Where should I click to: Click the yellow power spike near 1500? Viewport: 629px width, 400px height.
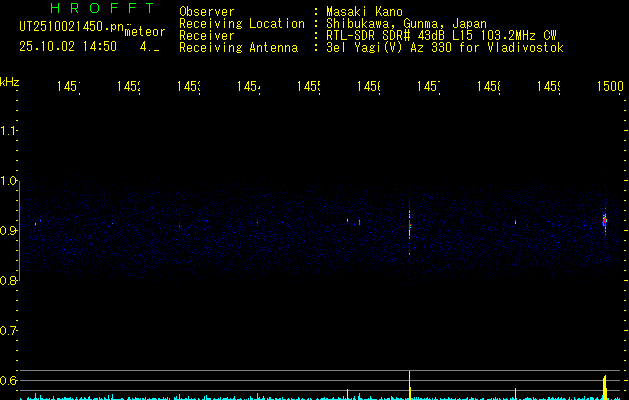click(x=605, y=387)
